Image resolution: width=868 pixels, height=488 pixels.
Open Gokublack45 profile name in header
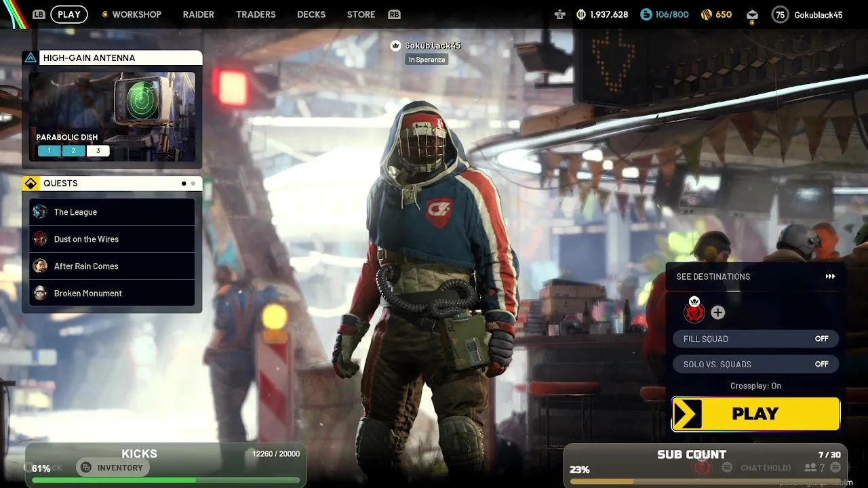click(818, 14)
